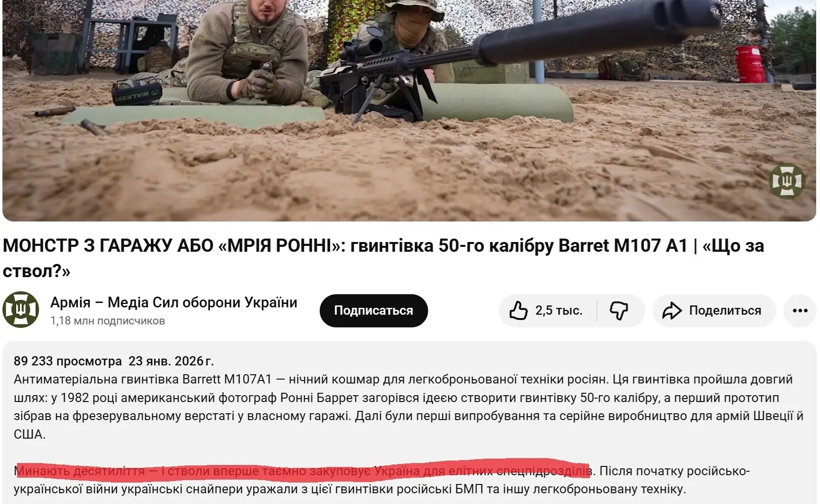Click the video player frame

pyautogui.click(x=409, y=110)
